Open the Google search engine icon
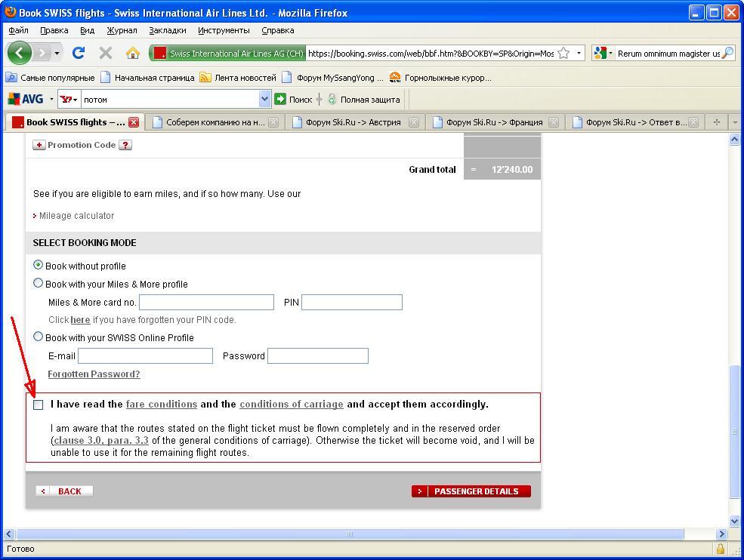This screenshot has width=744, height=560. 600,53
